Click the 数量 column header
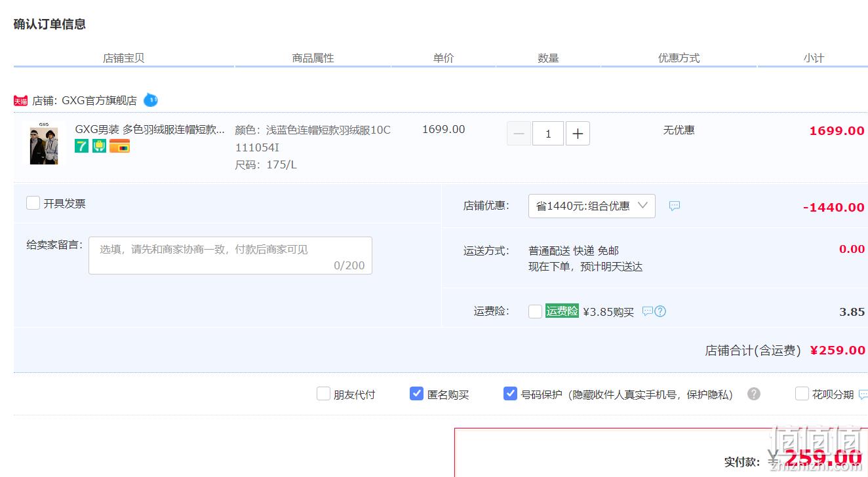 click(x=548, y=58)
